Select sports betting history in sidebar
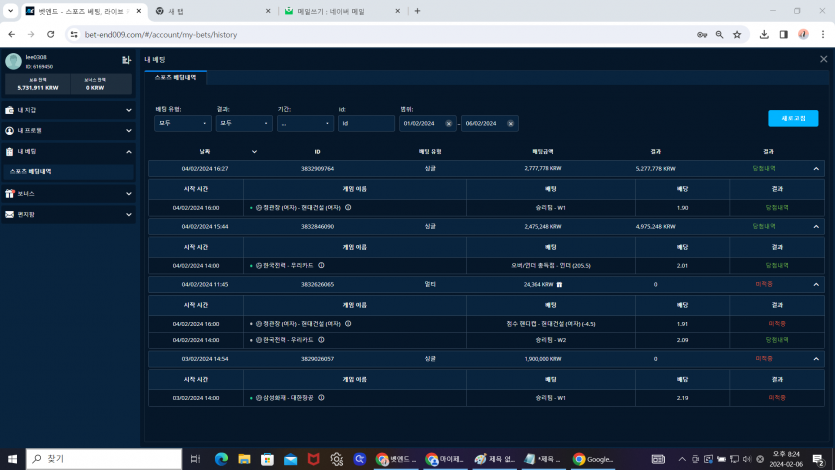 point(68,171)
